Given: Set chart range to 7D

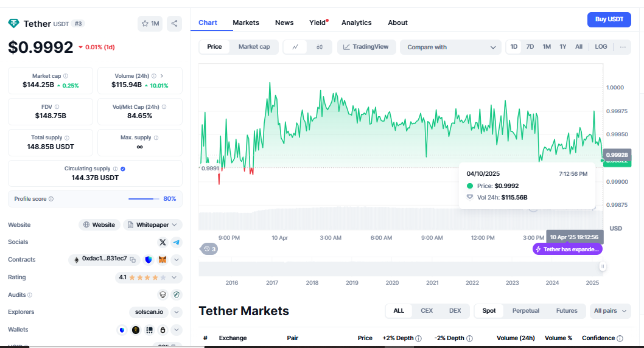Looking at the screenshot, I should 530,47.
